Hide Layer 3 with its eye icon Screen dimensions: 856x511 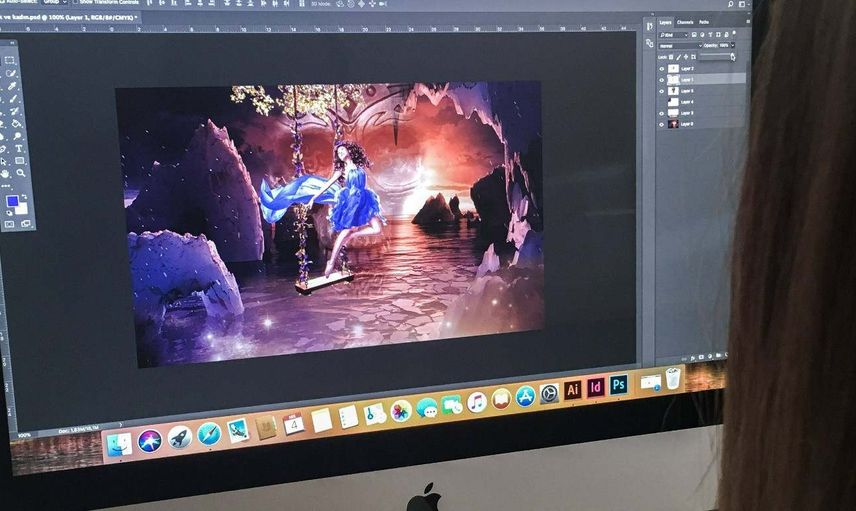pyautogui.click(x=662, y=114)
